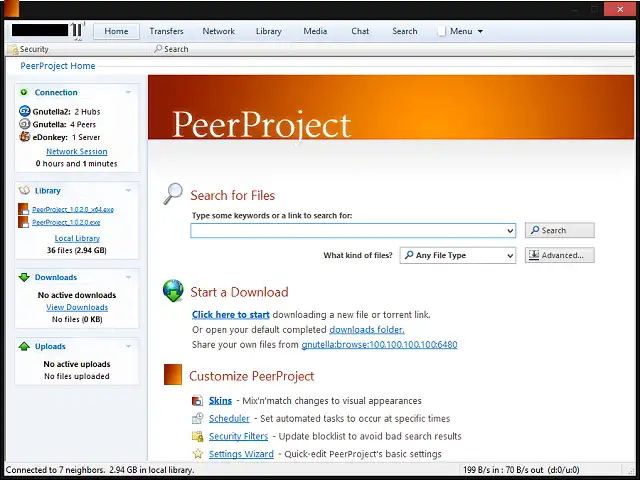The height and width of the screenshot is (480, 640).
Task: Click the 'Click here to start' link
Action: (x=231, y=315)
